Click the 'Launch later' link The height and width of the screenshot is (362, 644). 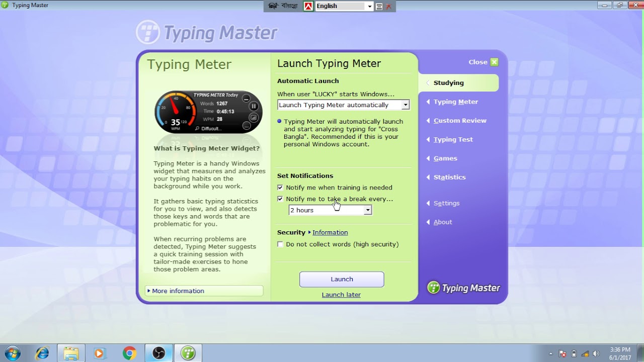coord(341,295)
